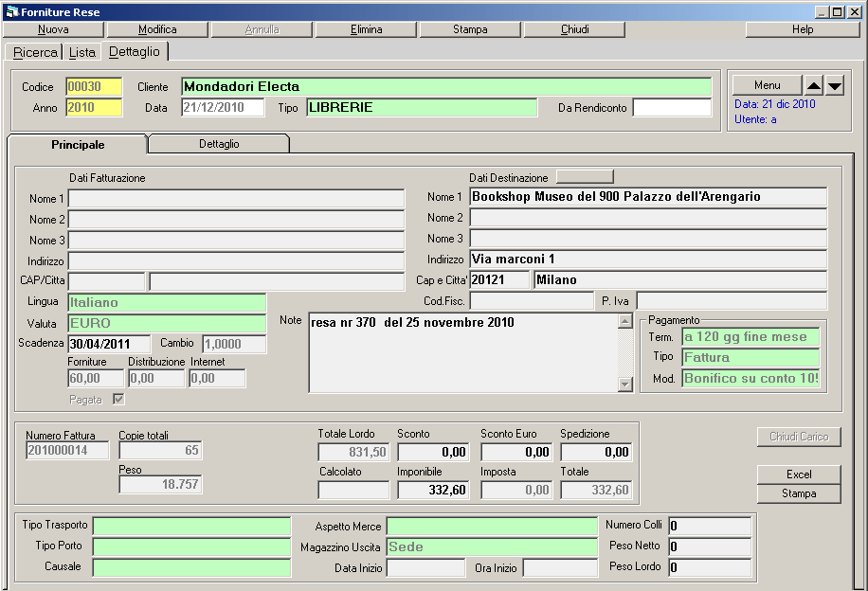868x591 pixels.
Task: Open Help
Action: coord(802,29)
